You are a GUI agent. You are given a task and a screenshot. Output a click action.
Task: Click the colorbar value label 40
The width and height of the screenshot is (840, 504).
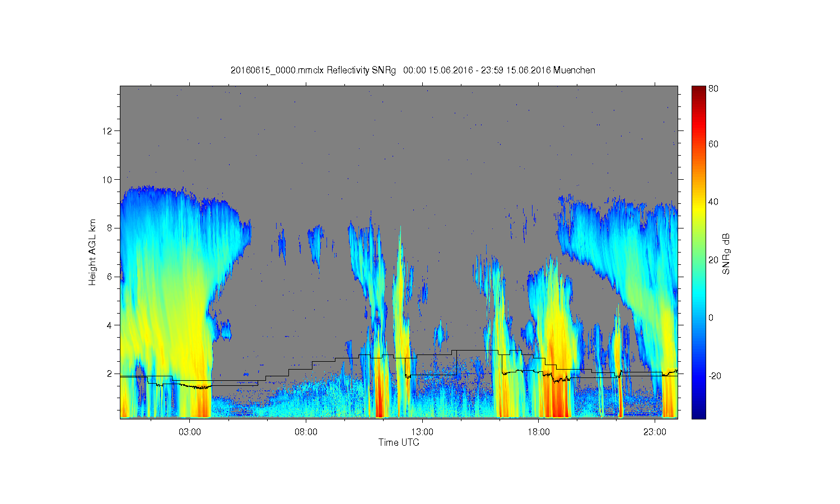pos(713,202)
